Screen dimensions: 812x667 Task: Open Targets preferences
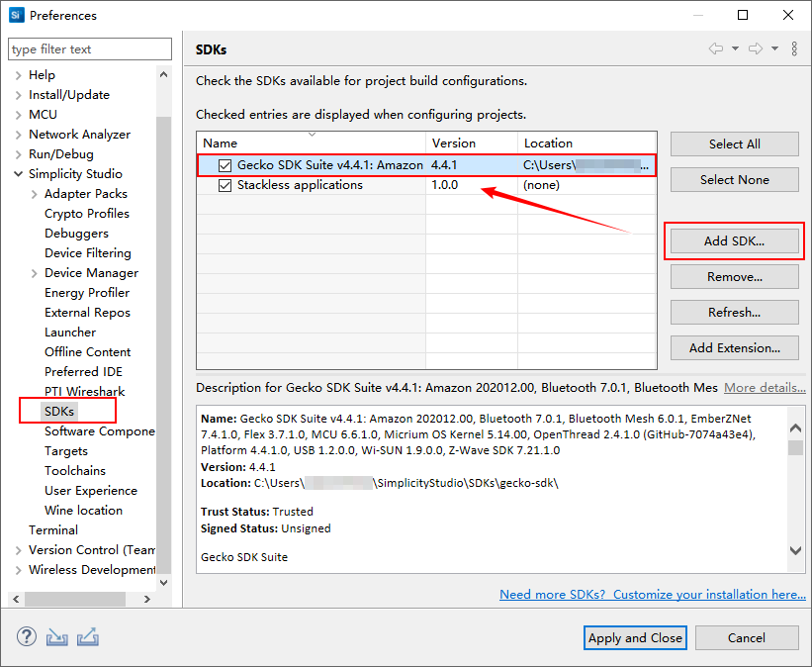pyautogui.click(x=66, y=451)
